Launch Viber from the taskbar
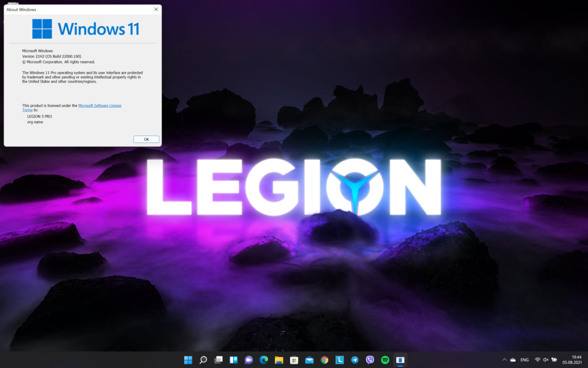 tap(370, 360)
